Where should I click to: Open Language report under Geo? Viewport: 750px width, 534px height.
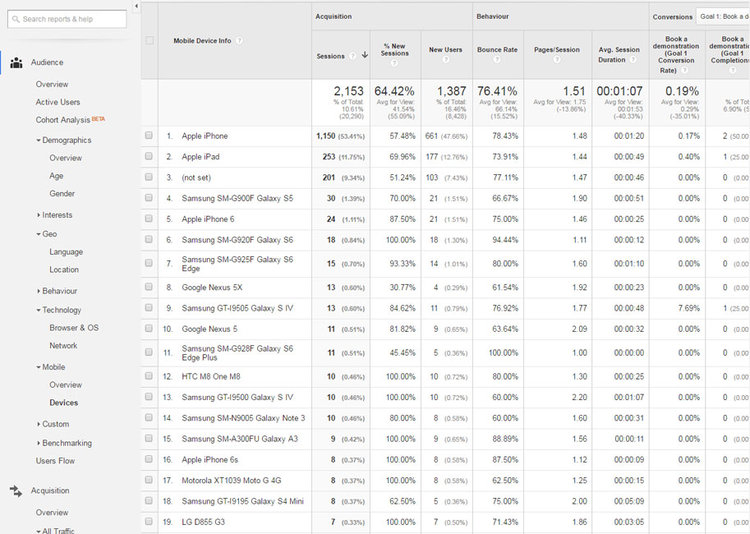(66, 252)
